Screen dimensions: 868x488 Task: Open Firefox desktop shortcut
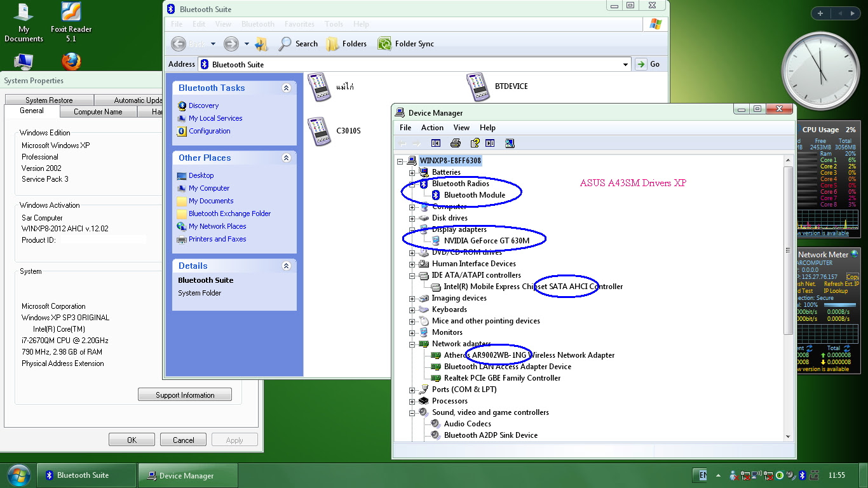click(x=71, y=62)
